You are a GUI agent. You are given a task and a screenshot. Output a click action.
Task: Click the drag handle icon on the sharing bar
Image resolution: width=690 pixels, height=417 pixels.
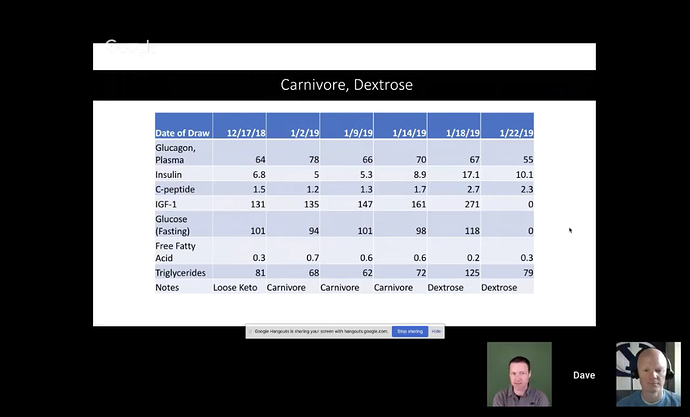click(250, 331)
